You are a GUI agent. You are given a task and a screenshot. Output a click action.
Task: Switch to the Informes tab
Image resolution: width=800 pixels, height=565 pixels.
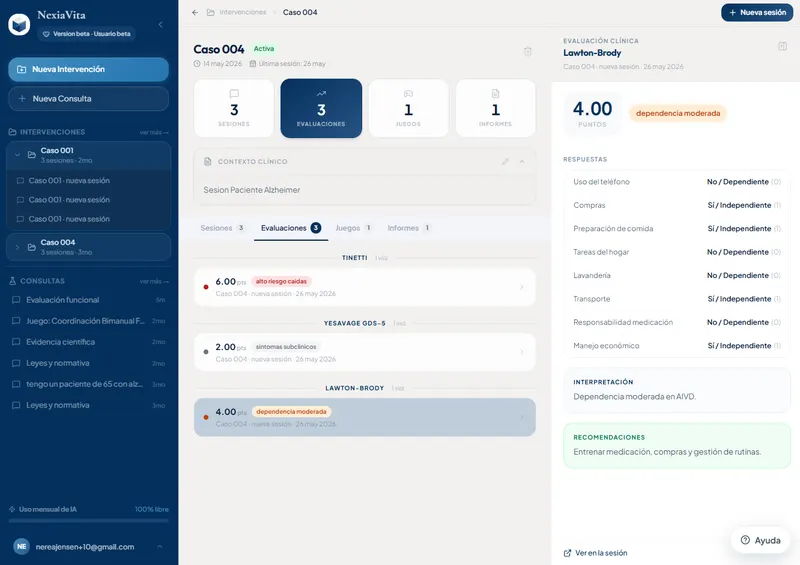pyautogui.click(x=409, y=228)
